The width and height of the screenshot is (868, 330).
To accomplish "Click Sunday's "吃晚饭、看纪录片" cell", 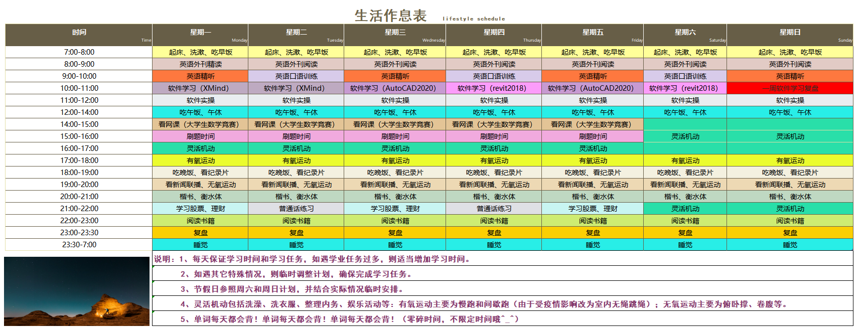I will coord(790,173).
